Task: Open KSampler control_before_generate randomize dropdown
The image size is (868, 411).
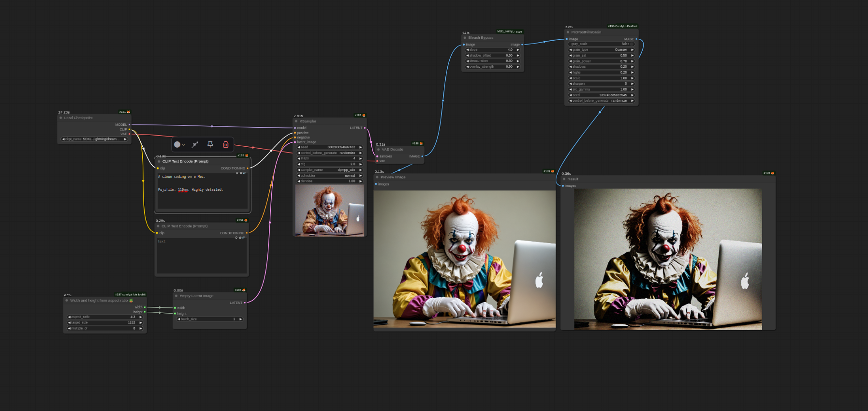Action: click(330, 153)
